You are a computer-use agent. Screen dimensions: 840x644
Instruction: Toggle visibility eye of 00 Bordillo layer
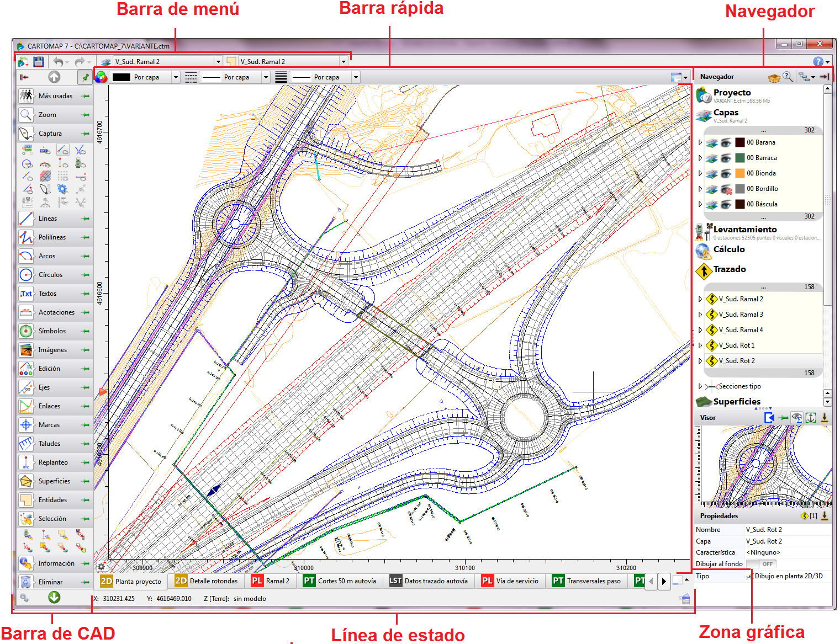tap(726, 189)
